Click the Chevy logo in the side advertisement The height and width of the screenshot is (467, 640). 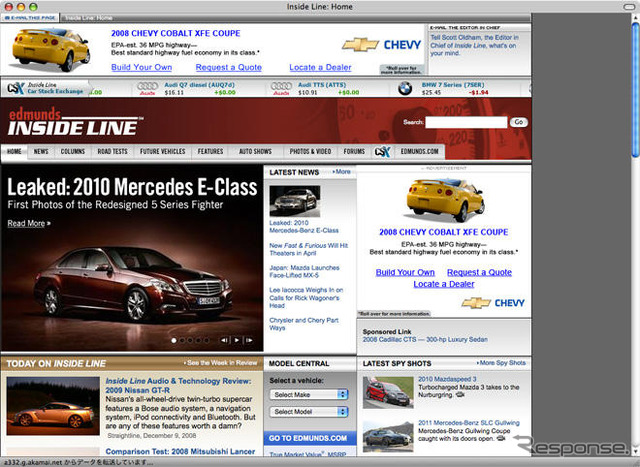coord(493,303)
